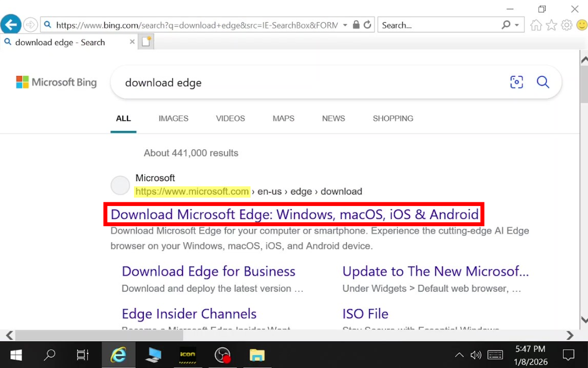
Task: Open 'Download Edge for Business' link
Action: [x=209, y=271]
